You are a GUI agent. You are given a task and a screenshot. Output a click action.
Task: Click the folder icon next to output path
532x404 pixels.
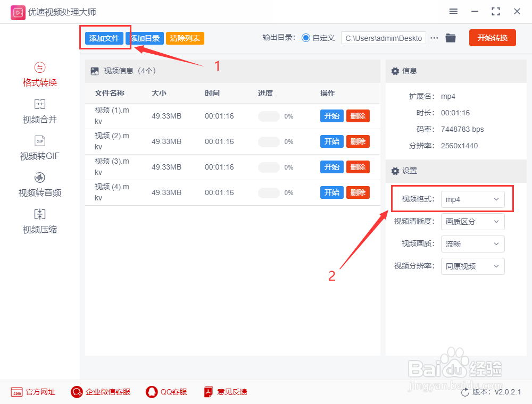tap(451, 38)
